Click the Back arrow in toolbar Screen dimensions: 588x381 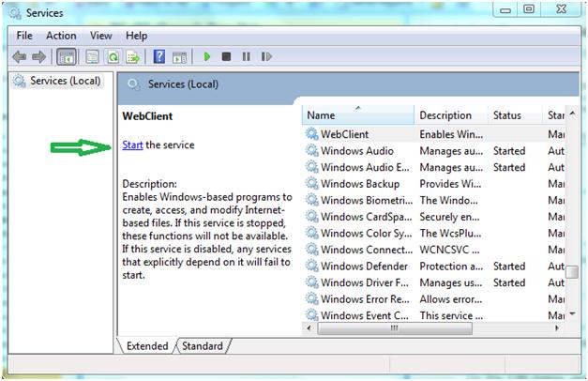[x=19, y=57]
